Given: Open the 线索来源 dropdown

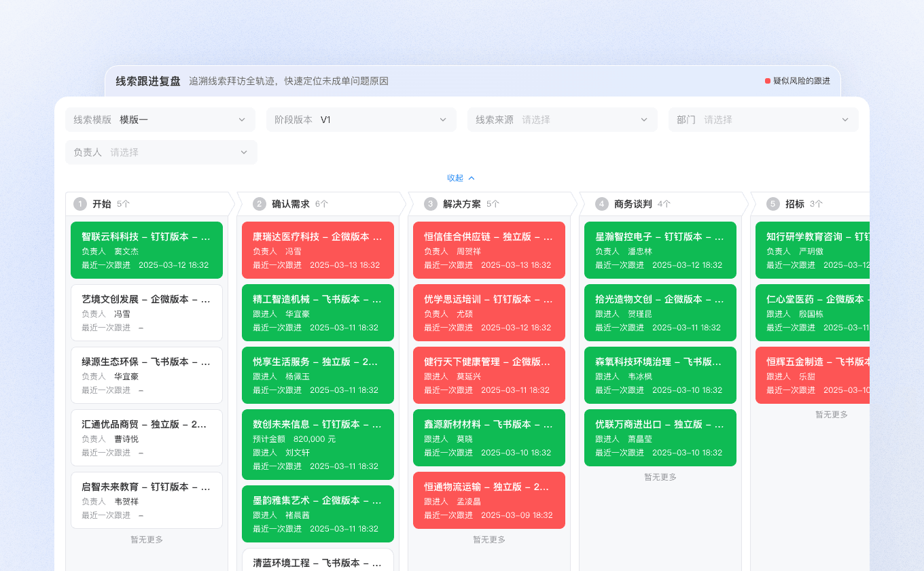Looking at the screenshot, I should coord(563,120).
